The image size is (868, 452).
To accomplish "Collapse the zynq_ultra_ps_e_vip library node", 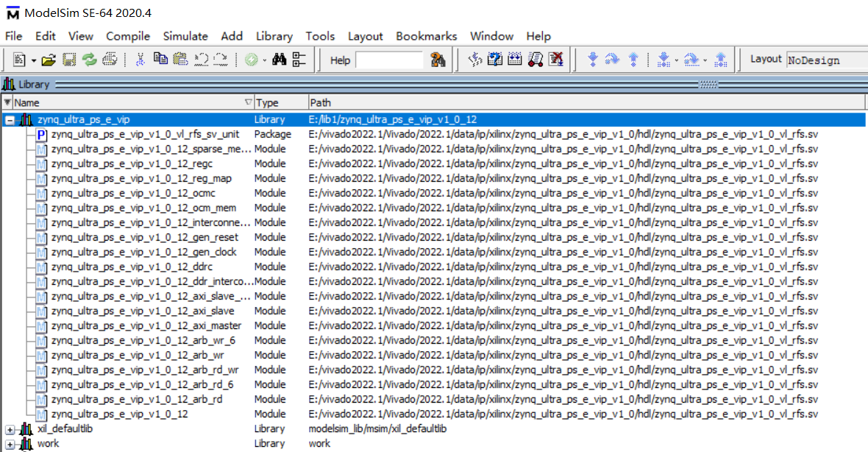I will coord(10,120).
